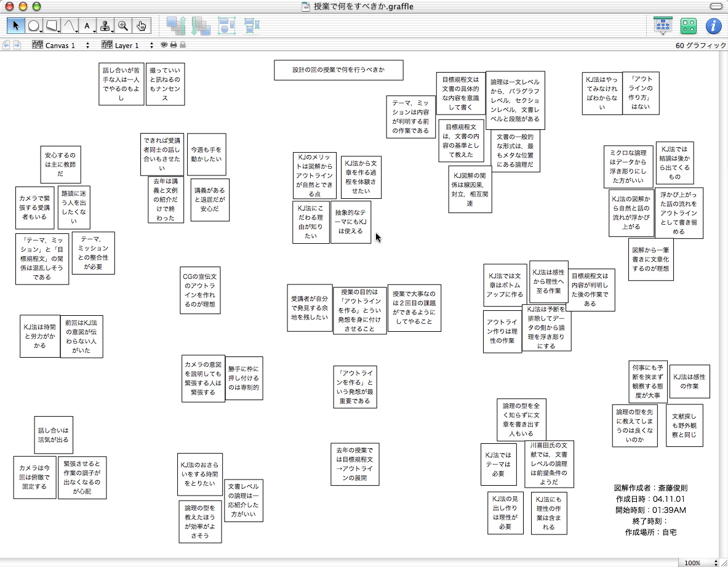Toggle the layer lock icon
This screenshot has height=567, width=728.
(183, 45)
